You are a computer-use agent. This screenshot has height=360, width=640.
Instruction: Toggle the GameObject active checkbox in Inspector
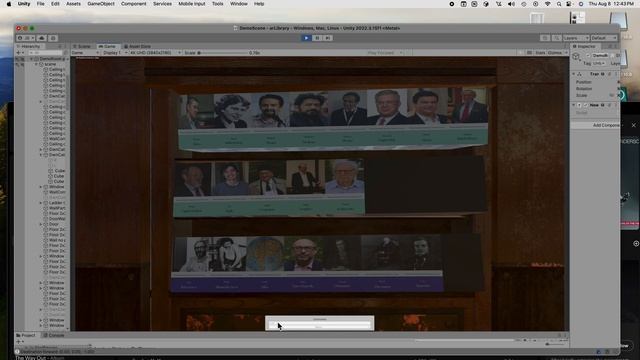pyautogui.click(x=588, y=55)
